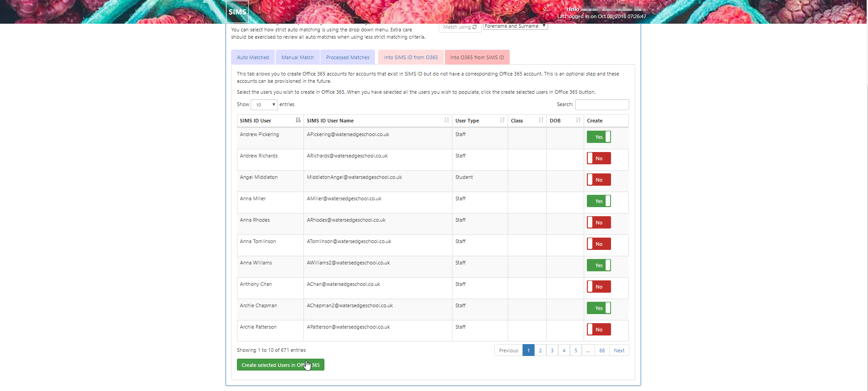Toggle Create switch for Angel Middleton
The width and height of the screenshot is (868, 391).
tap(599, 180)
